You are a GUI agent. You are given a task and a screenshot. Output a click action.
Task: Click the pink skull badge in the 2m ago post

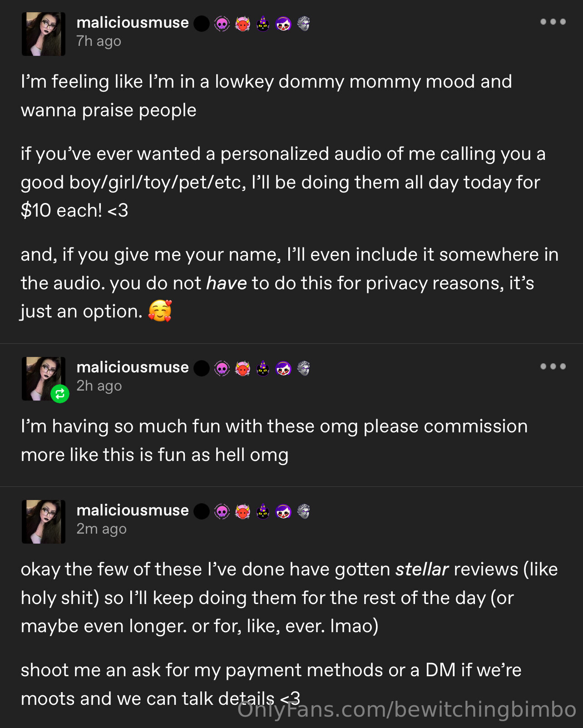click(x=222, y=511)
